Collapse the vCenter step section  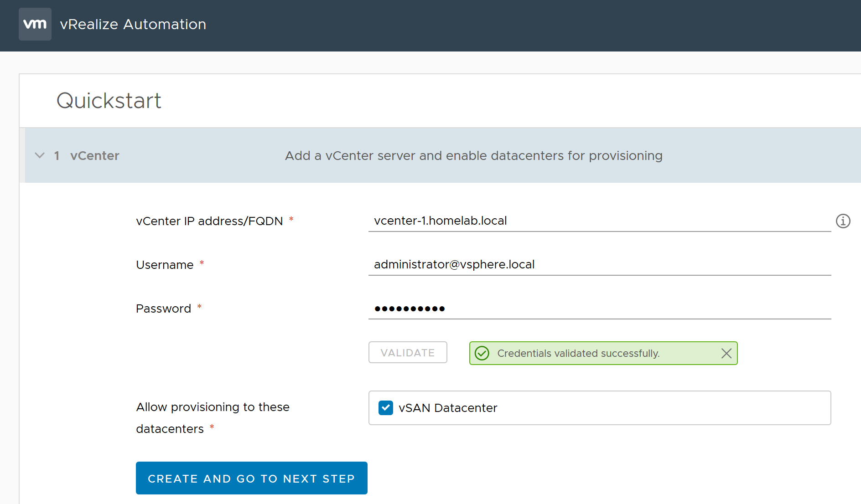[40, 155]
